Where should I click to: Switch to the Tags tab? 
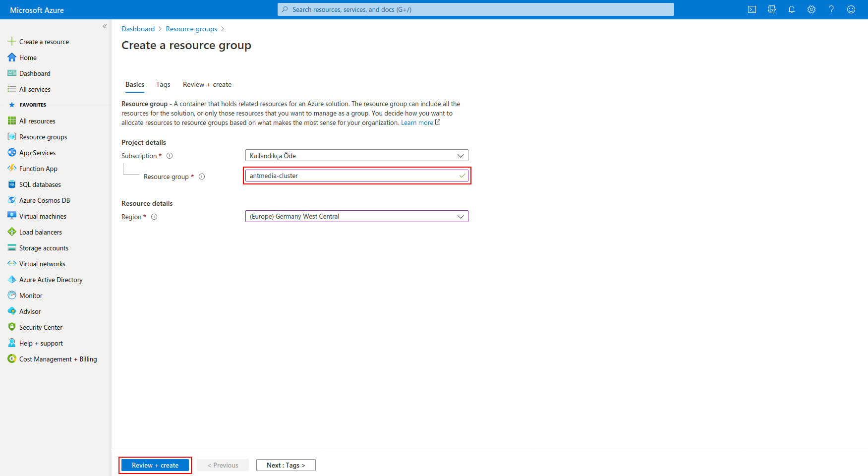point(163,84)
